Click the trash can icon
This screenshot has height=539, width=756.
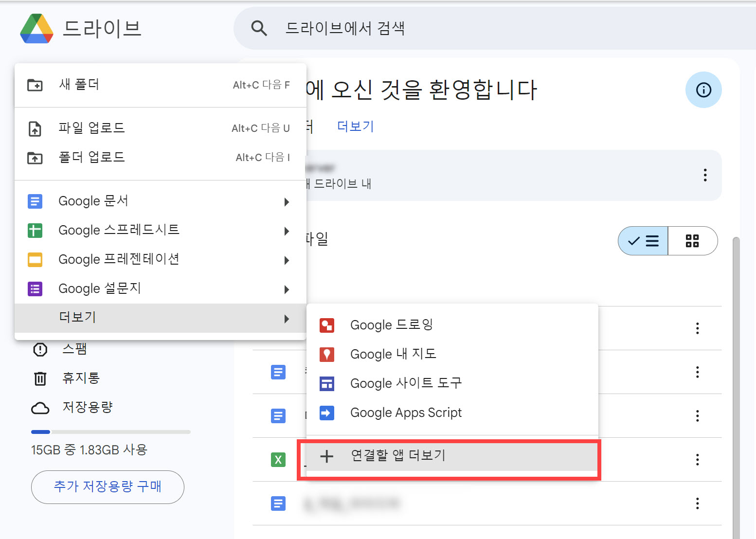point(40,378)
